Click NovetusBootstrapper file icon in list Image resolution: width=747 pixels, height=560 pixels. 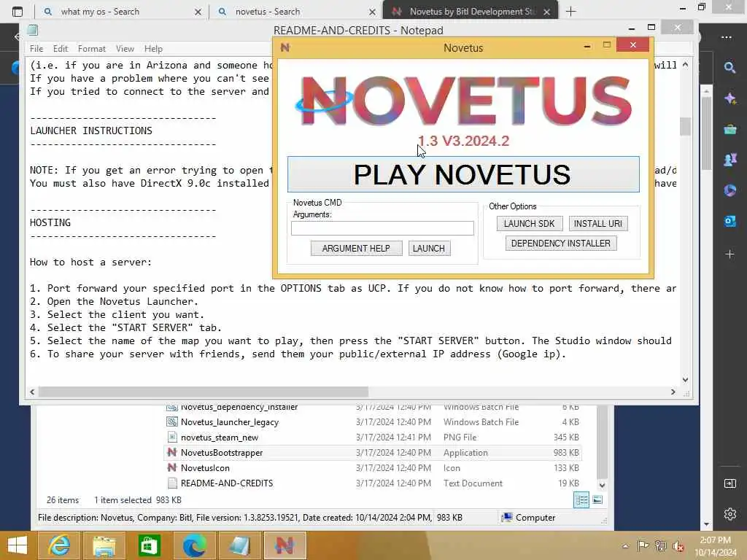(x=172, y=452)
